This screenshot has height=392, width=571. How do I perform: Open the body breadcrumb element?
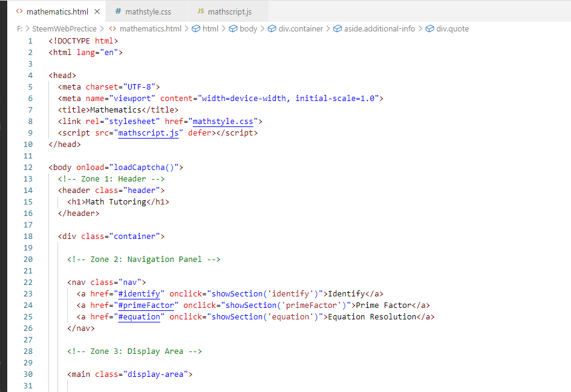249,29
